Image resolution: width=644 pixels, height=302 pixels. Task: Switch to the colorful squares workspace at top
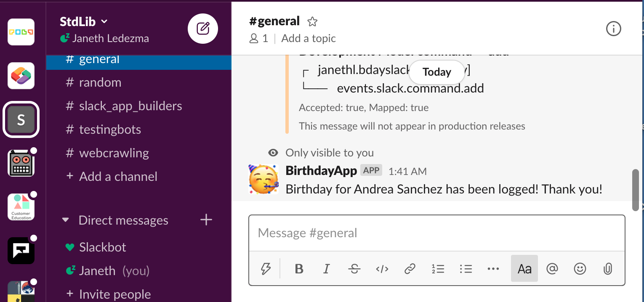[x=21, y=32]
